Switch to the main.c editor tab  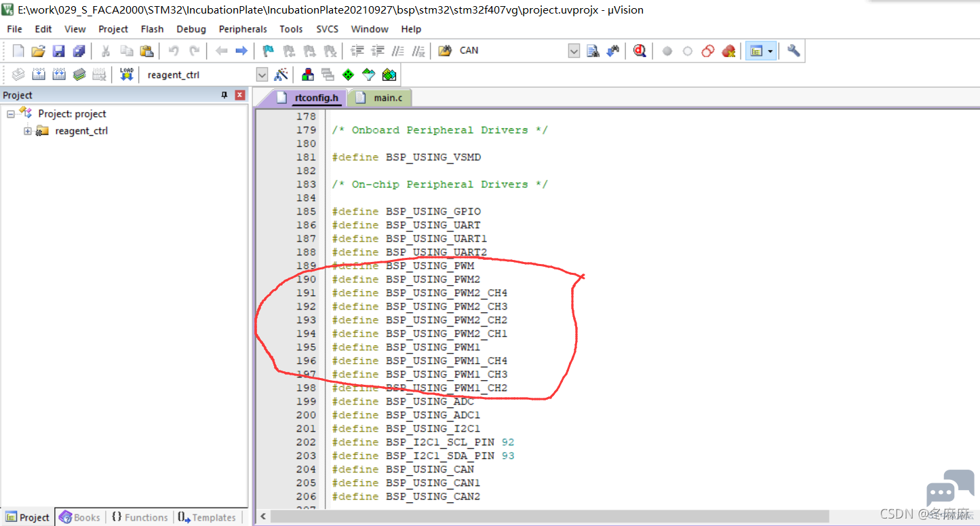(380, 98)
